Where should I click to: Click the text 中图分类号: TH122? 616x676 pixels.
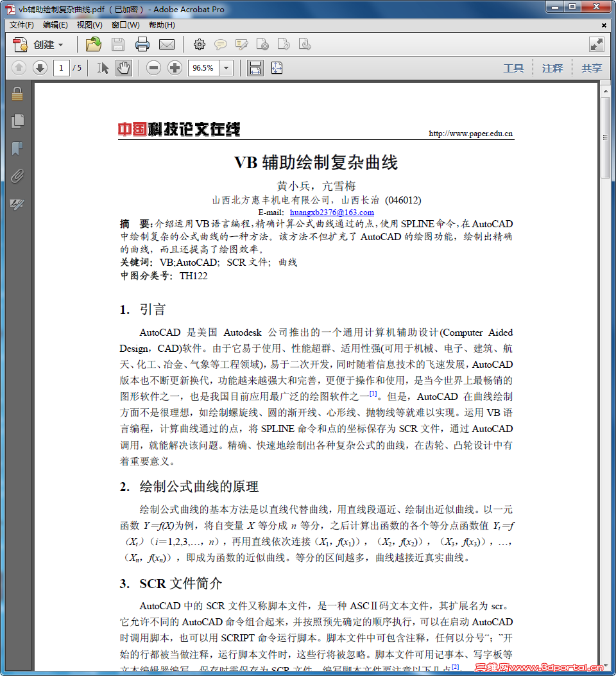[x=164, y=276]
